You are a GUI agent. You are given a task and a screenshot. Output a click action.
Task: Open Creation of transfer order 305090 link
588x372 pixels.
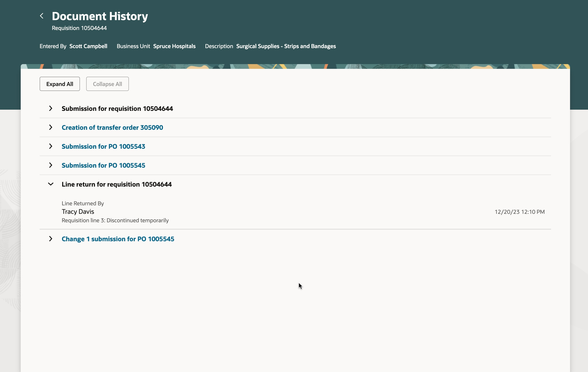coord(112,127)
